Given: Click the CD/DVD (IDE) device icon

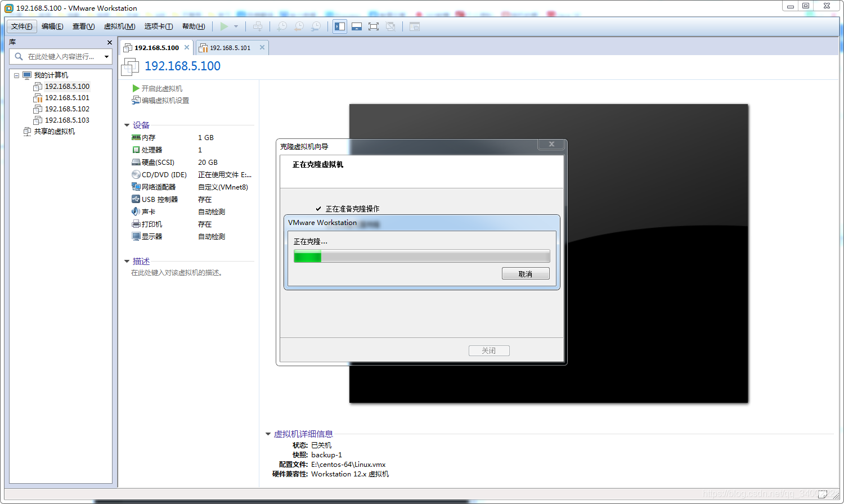Looking at the screenshot, I should [x=136, y=174].
